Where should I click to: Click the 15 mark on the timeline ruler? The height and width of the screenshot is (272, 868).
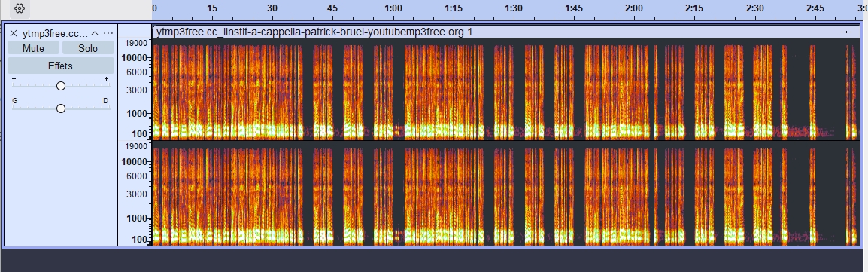pyautogui.click(x=212, y=8)
